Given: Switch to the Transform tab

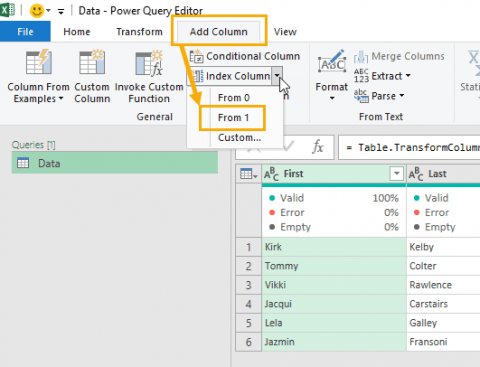Looking at the screenshot, I should point(139,32).
